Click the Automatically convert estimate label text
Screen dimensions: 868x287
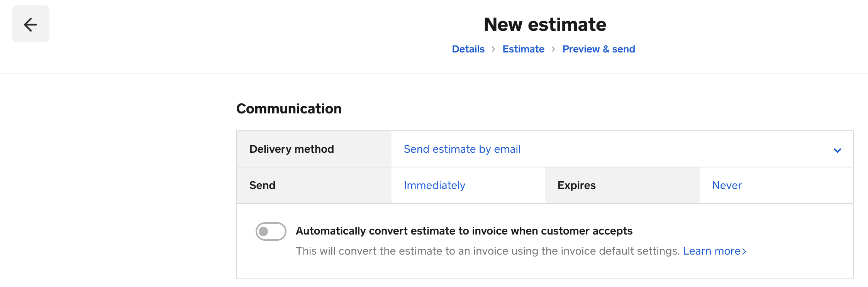coord(464,231)
